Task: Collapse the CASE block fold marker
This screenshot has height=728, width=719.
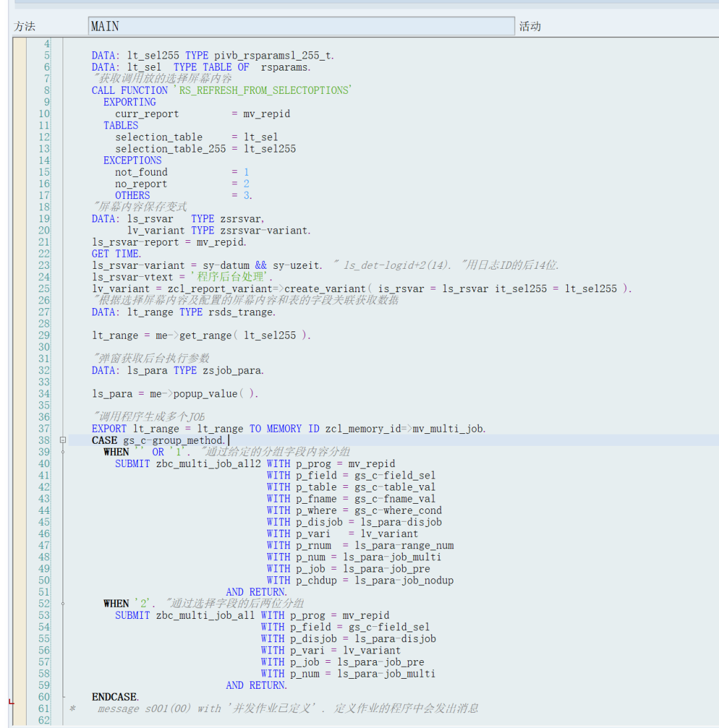Action: (x=63, y=440)
